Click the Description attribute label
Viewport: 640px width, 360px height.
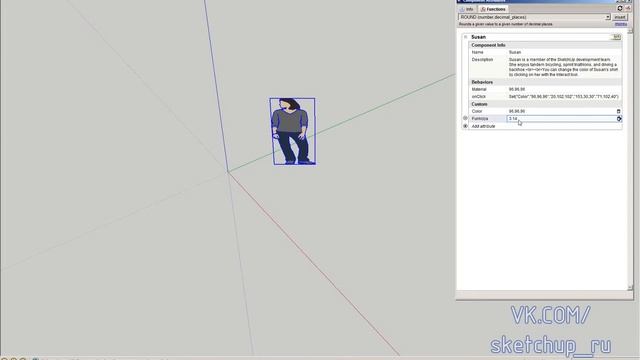click(482, 60)
